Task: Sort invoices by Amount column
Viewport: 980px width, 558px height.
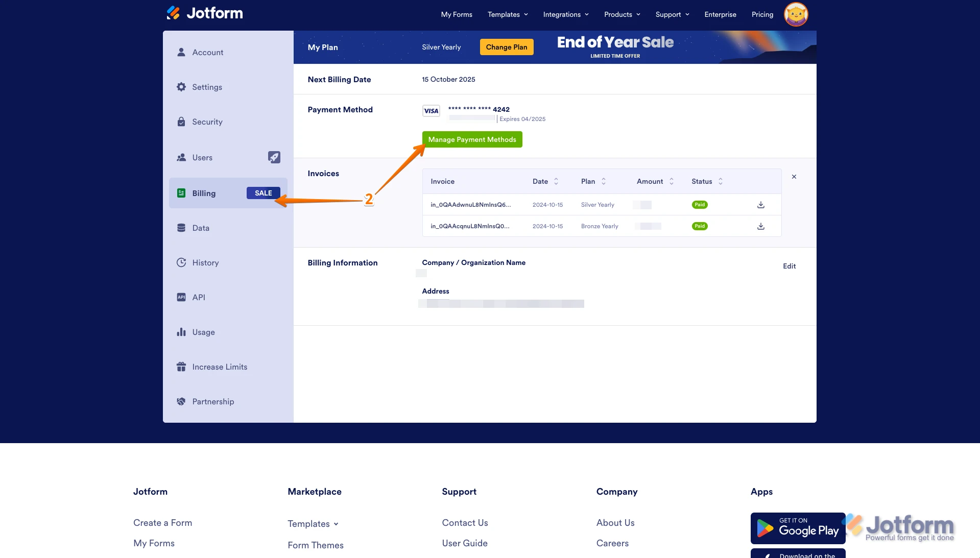Action: [x=671, y=181]
